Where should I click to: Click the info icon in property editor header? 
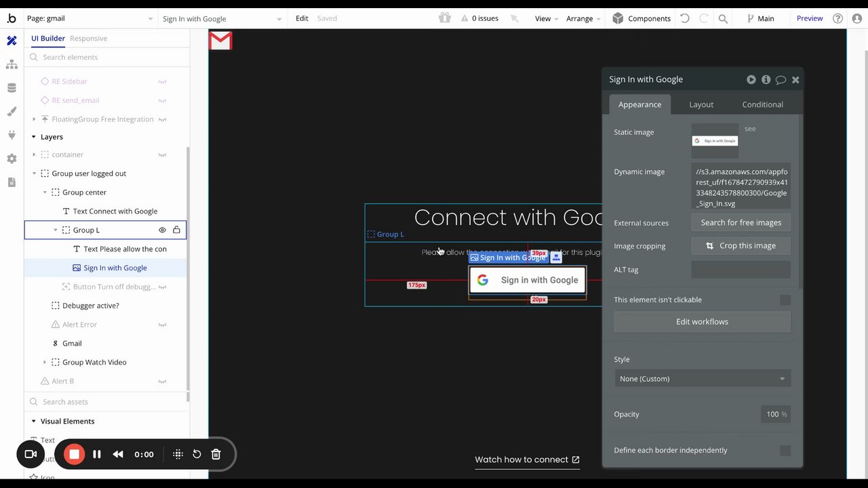pyautogui.click(x=766, y=79)
